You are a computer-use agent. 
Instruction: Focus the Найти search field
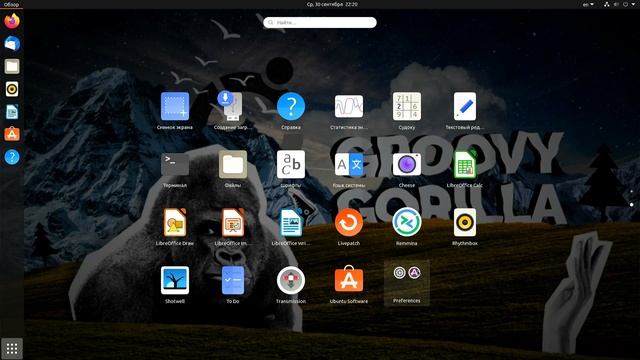(320, 22)
